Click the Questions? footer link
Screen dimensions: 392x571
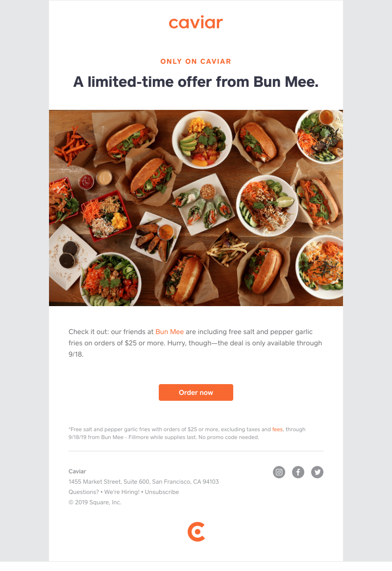pyautogui.click(x=84, y=492)
